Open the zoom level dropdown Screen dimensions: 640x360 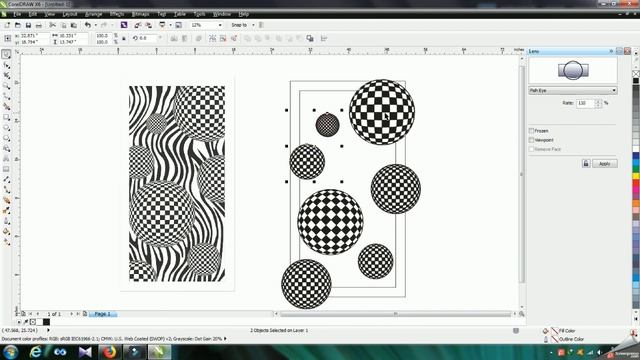point(220,25)
